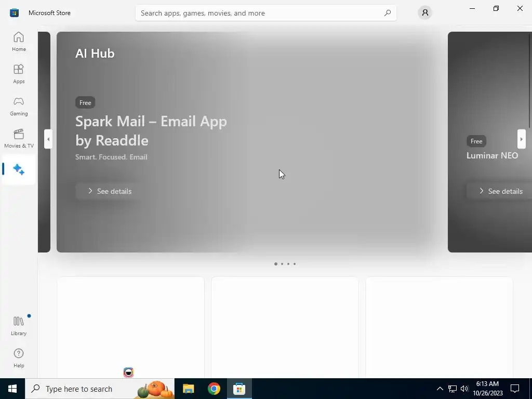532x399 pixels.
Task: Select second carousel page dot
Action: pyautogui.click(x=282, y=264)
